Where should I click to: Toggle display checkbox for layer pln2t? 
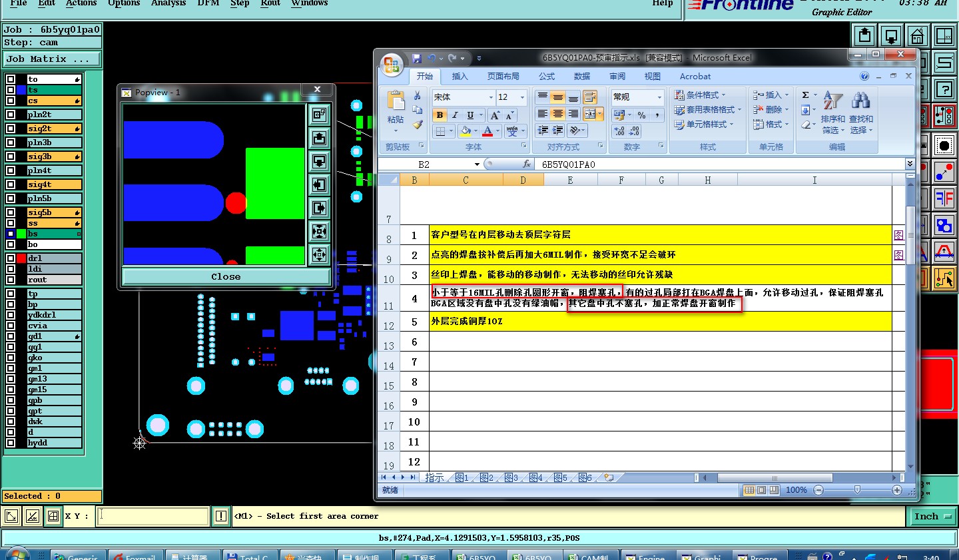point(11,115)
